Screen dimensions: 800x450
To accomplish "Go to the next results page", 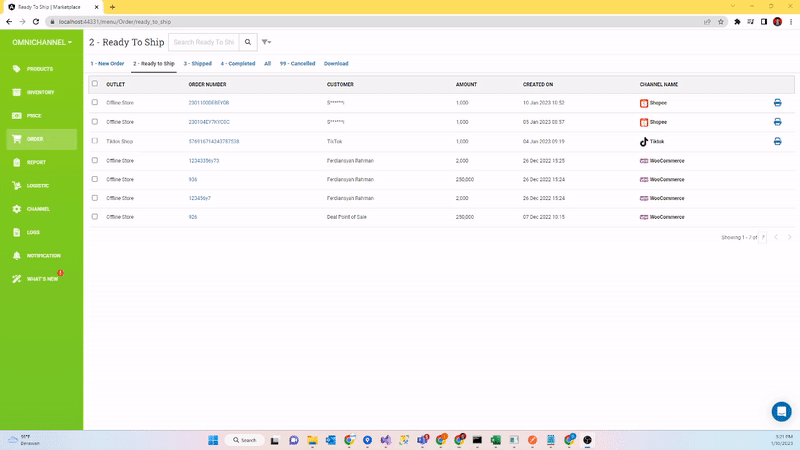I will (789, 237).
